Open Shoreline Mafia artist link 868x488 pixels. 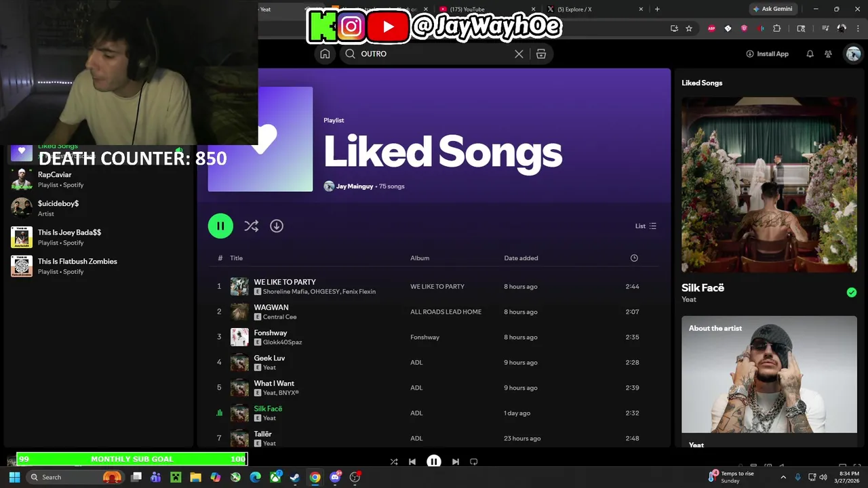click(x=285, y=291)
